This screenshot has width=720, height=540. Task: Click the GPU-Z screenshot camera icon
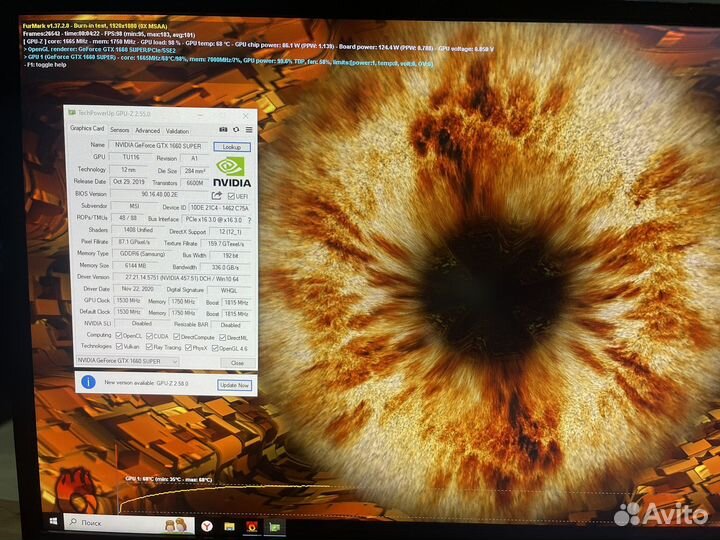pos(223,129)
